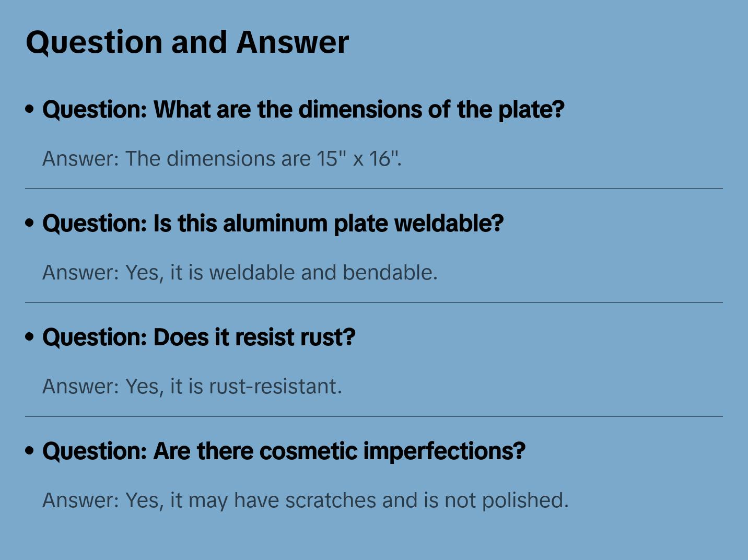This screenshot has width=748, height=560.
Task: Click the "Does it resist rust?" question
Action: (198, 337)
